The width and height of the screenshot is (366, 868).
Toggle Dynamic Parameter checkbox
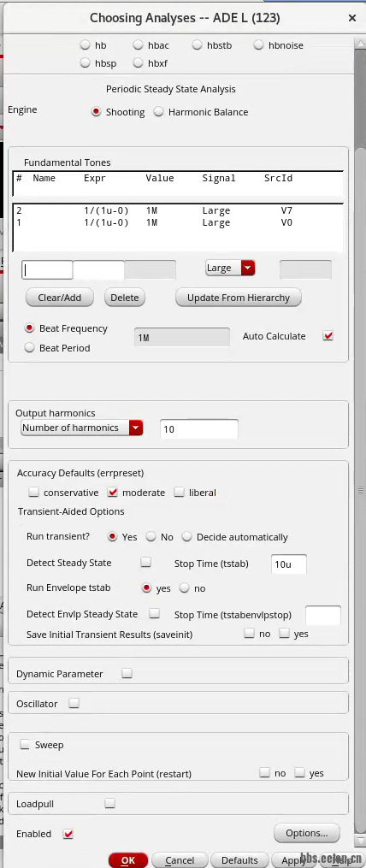click(127, 674)
